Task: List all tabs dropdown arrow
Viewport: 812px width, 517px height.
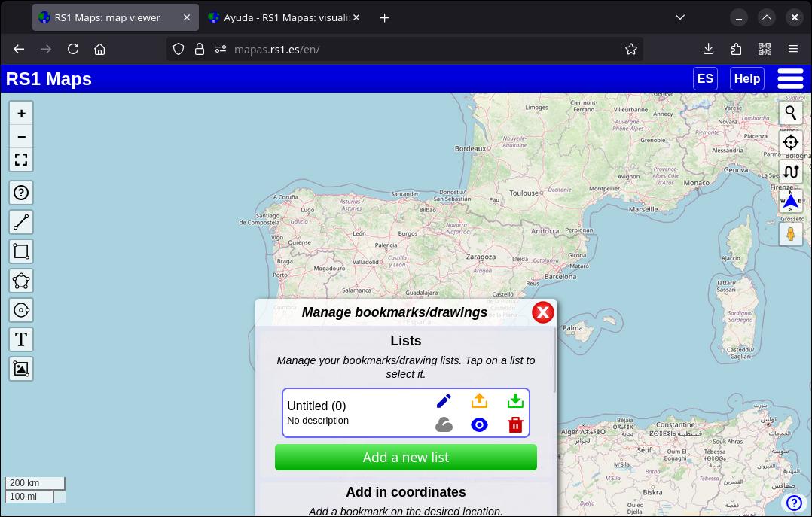Action: pyautogui.click(x=680, y=17)
